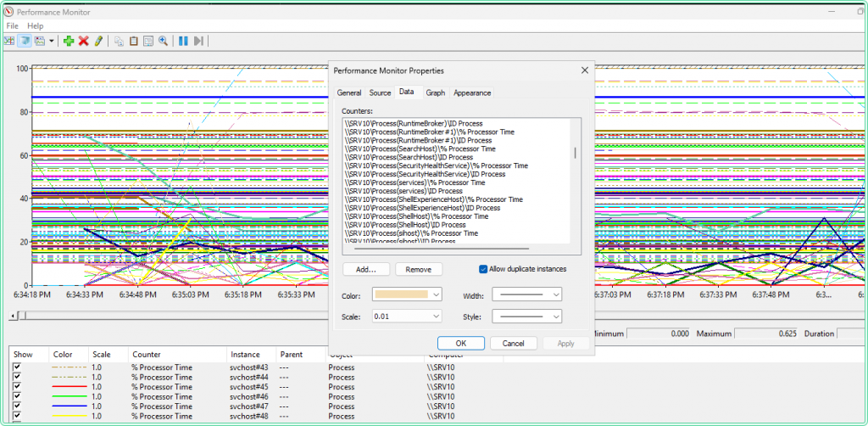Viewport: 868px width, 426px height.
Task: Click the Add... button
Action: click(366, 269)
